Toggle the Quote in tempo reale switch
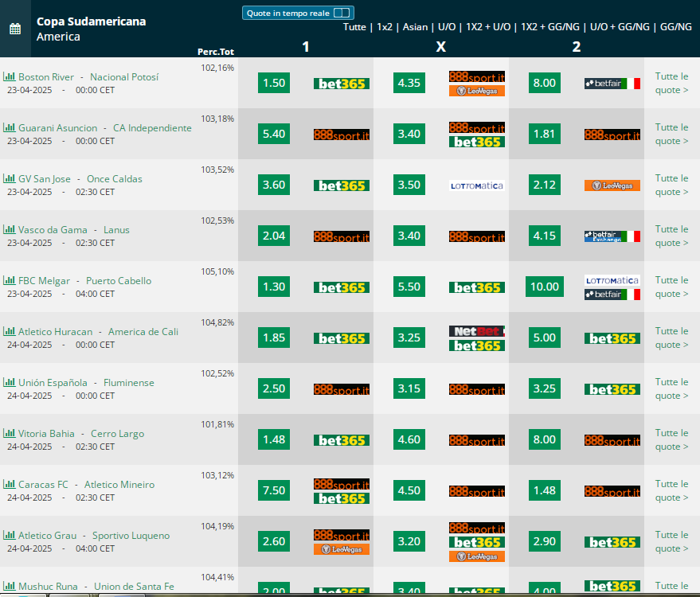The height and width of the screenshot is (597, 700). 342,13
